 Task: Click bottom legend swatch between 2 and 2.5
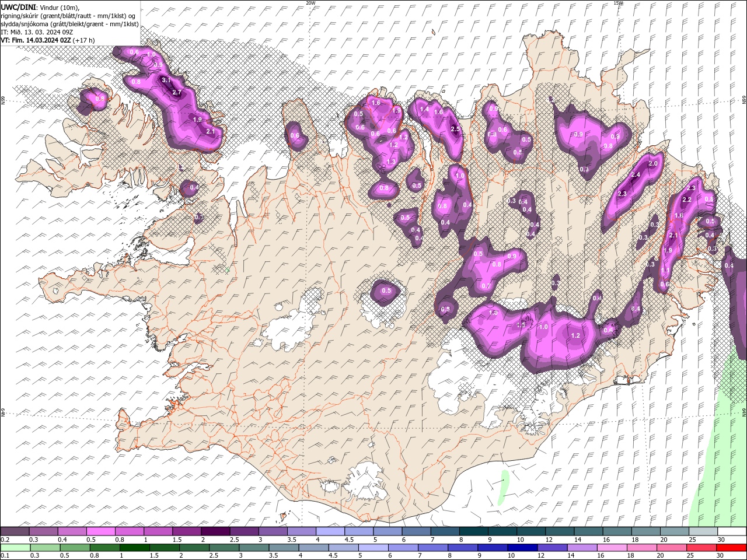[x=194, y=548]
